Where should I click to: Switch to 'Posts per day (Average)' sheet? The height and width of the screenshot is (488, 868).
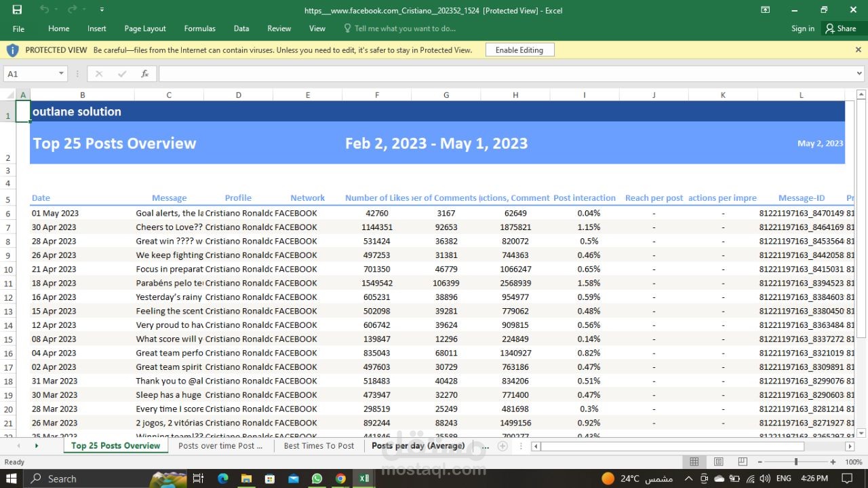coord(418,446)
